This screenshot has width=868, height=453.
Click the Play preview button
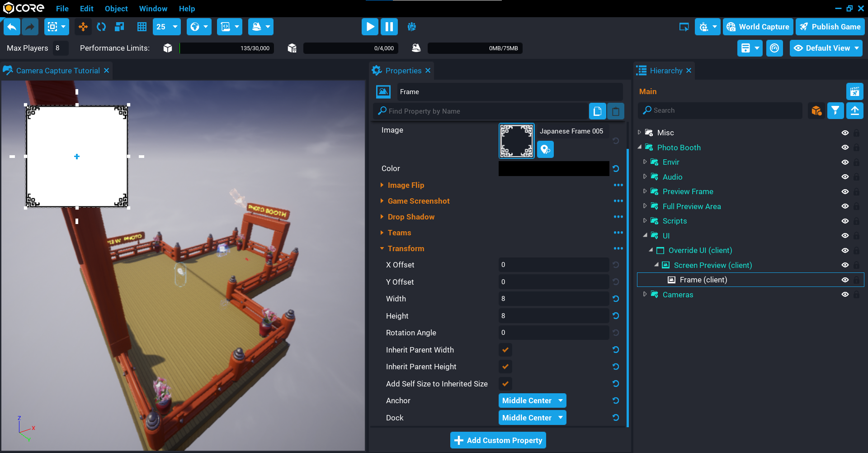tap(369, 27)
